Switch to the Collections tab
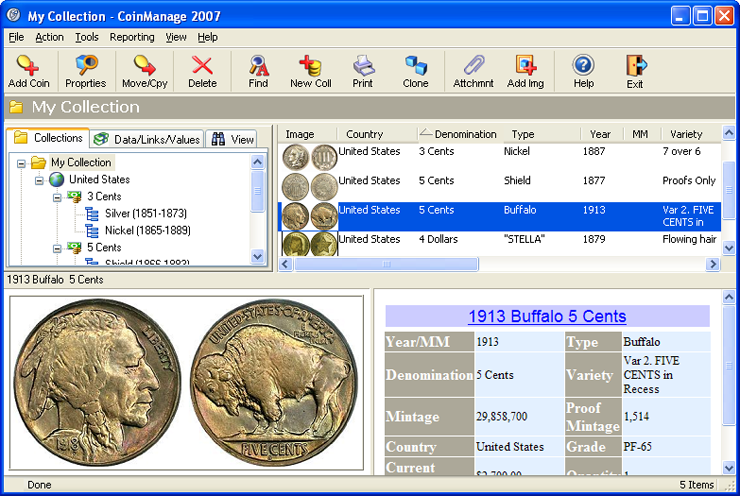The image size is (740, 496). tap(48, 138)
